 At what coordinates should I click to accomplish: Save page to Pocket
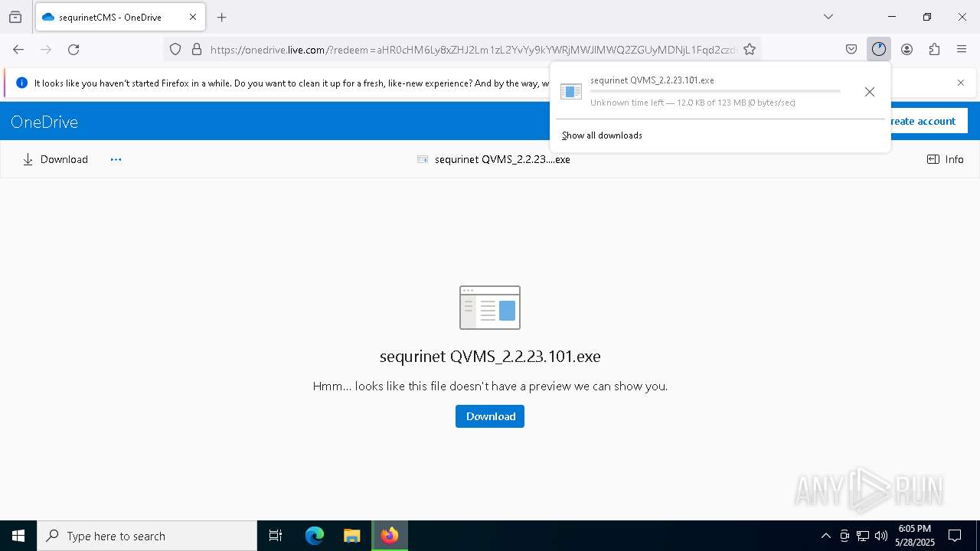(851, 50)
